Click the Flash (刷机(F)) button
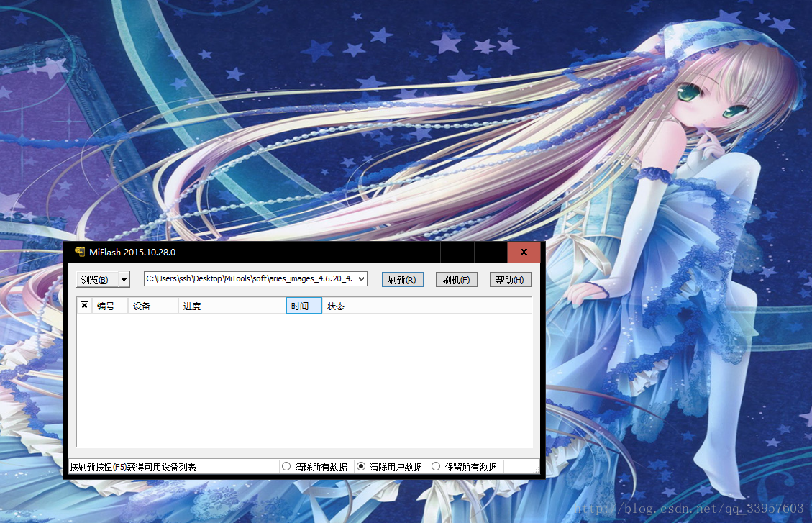Screen dimensions: 812x523 coord(456,280)
